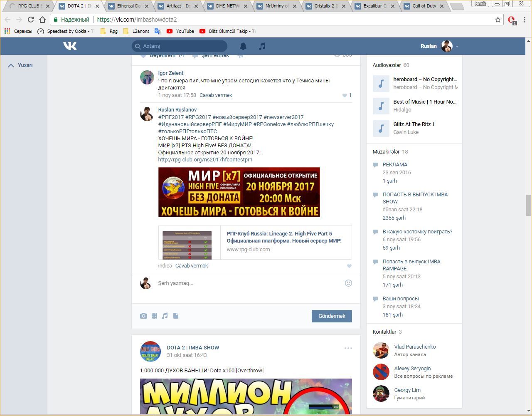532x416 pixels.
Task: Click the Opera extension icon
Action: [x=512, y=20]
